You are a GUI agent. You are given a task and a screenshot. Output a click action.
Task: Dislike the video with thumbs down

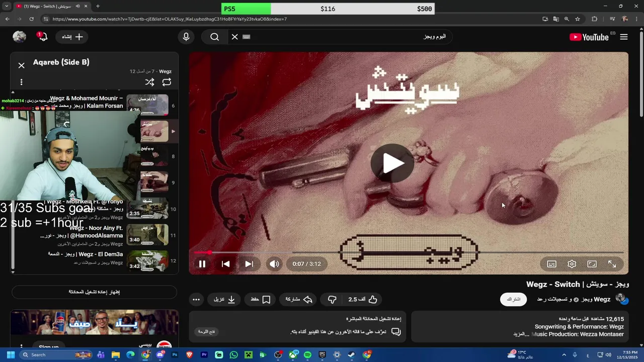tap(332, 299)
